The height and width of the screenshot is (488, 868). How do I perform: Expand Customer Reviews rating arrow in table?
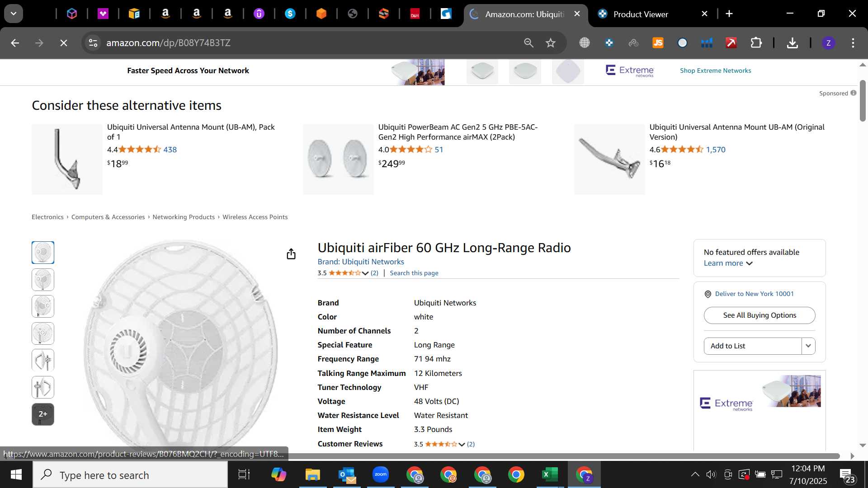point(462,445)
